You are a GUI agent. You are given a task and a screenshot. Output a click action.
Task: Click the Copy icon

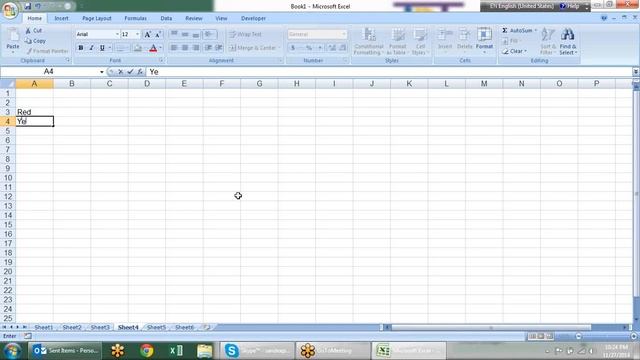point(28,41)
